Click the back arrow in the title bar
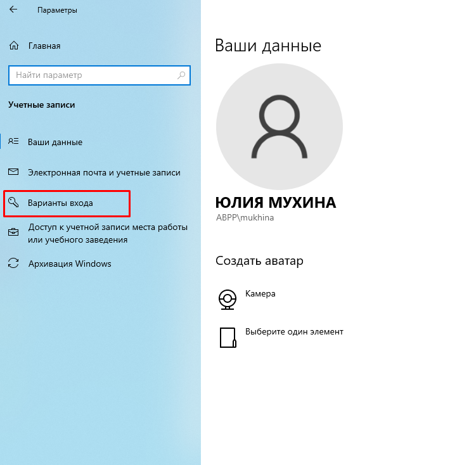The height and width of the screenshot is (465, 476). [14, 11]
